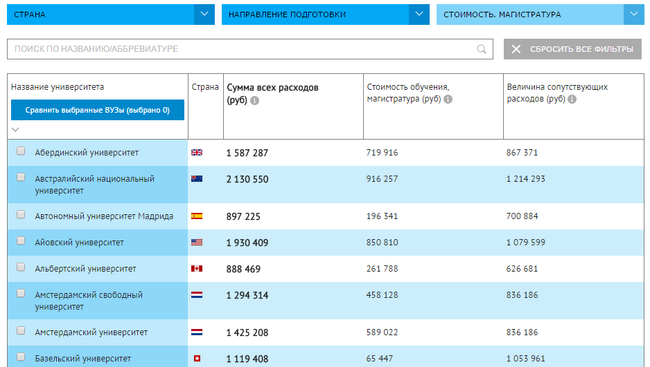Viewport: 650px width, 367px height.
Task: Click Амстердамский университет name
Action: coord(91,332)
